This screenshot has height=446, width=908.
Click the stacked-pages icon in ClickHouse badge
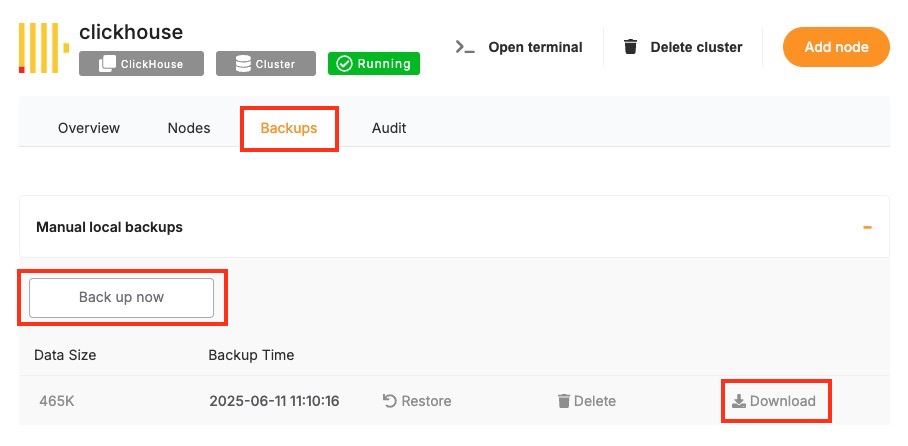point(107,64)
